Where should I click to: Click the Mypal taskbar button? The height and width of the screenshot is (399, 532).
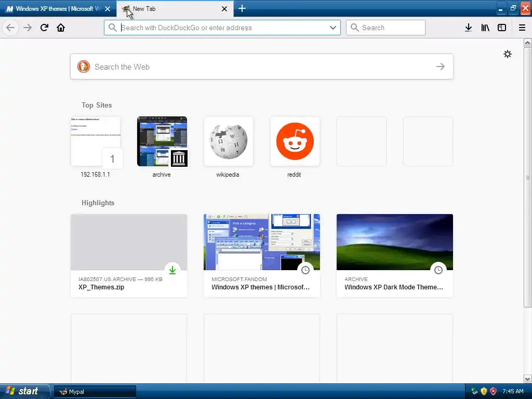tap(95, 392)
